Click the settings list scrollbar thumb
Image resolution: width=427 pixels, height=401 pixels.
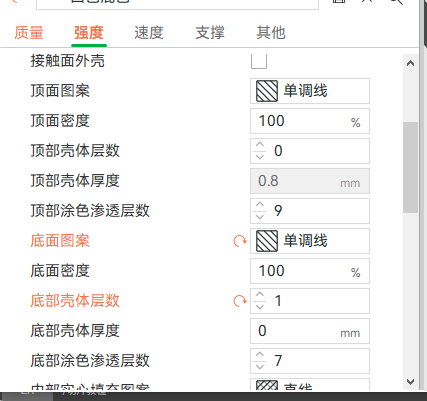point(410,168)
